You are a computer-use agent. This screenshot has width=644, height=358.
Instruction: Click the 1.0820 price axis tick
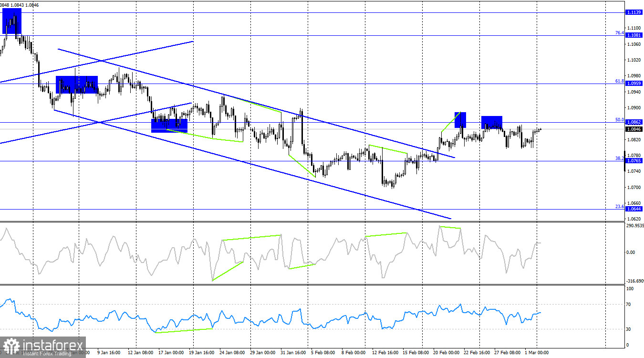[634, 140]
